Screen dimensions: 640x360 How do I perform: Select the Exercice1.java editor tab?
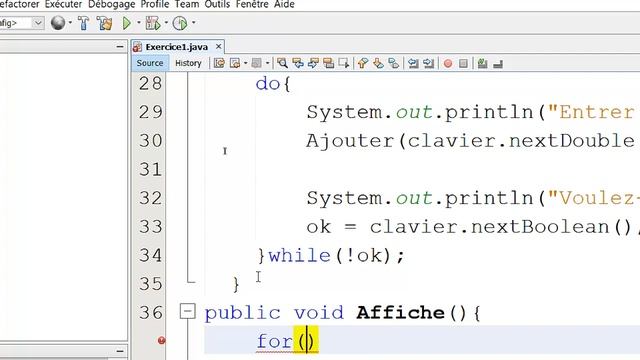177,47
